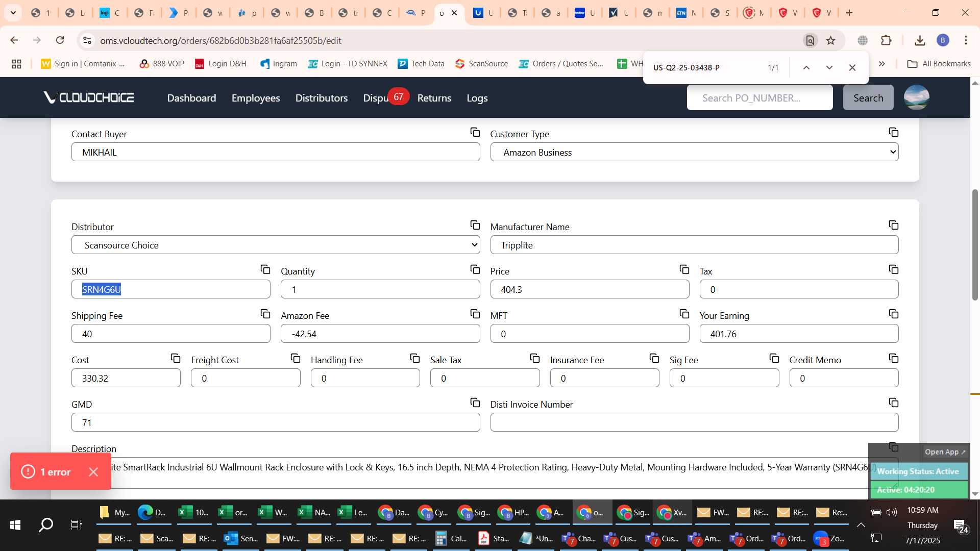Viewport: 980px width, 551px height.
Task: Open a new browser tab
Action: click(x=849, y=13)
